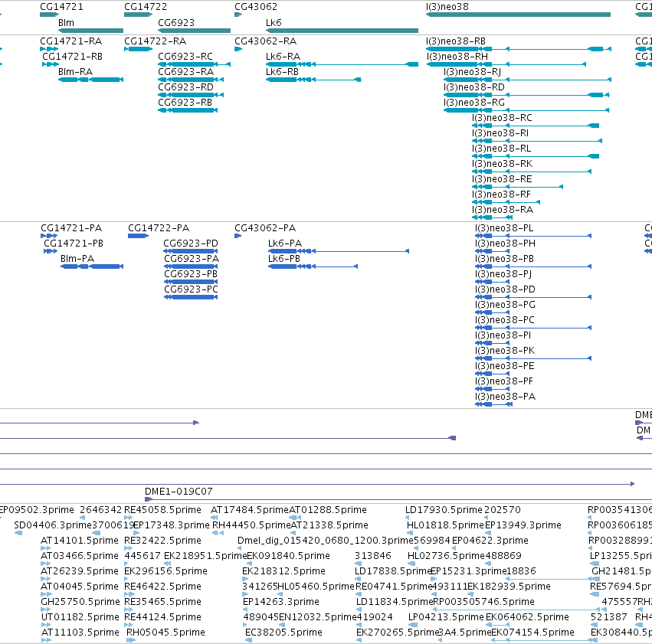Click transcript l(3)neo38-RI
652x644 pixels.
coord(537,141)
